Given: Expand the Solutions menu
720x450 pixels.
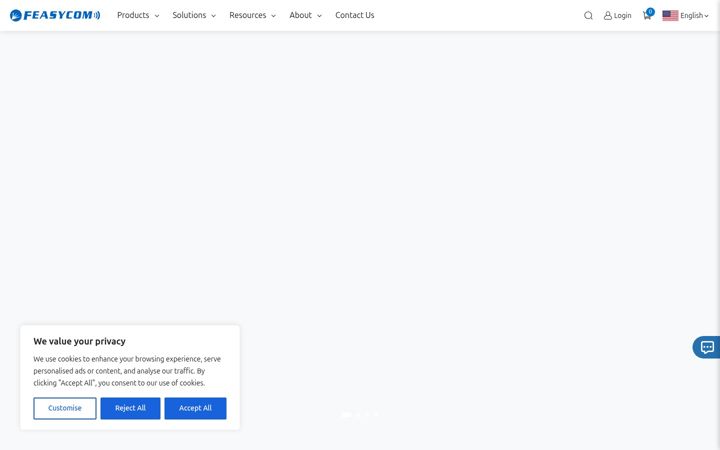Looking at the screenshot, I should pyautogui.click(x=194, y=15).
